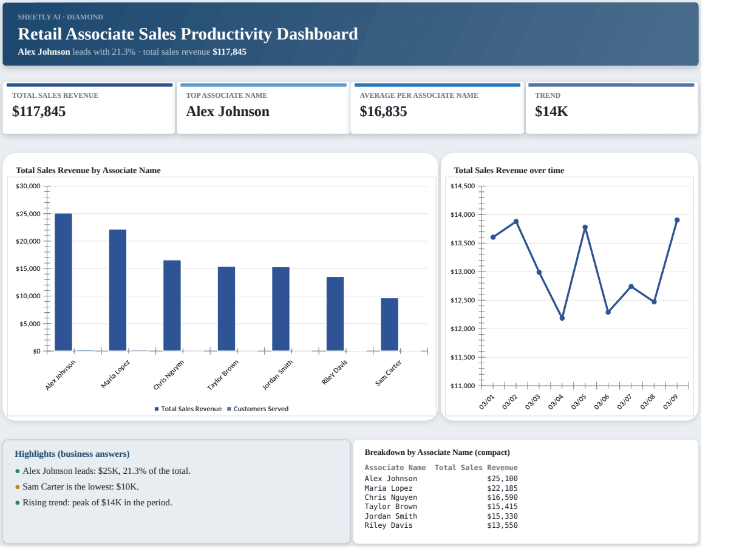Toggle Total Sales Revenue legend swatch
The image size is (745, 560).
pos(157,409)
